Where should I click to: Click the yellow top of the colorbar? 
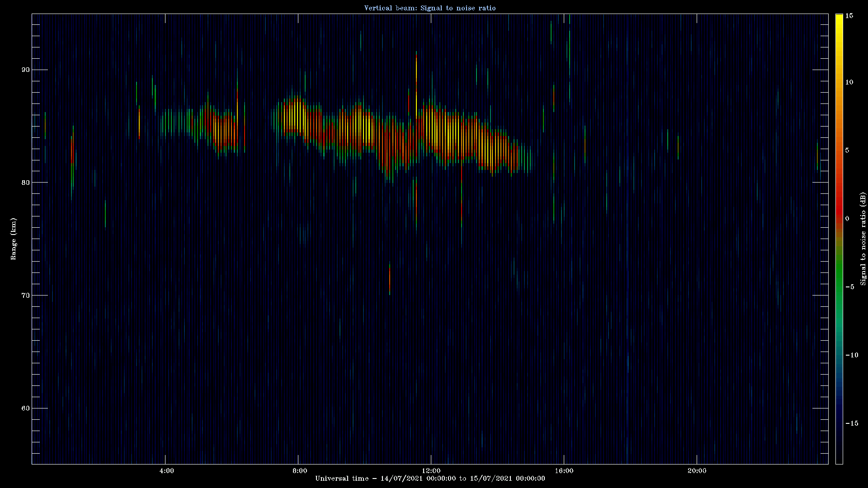[839, 20]
